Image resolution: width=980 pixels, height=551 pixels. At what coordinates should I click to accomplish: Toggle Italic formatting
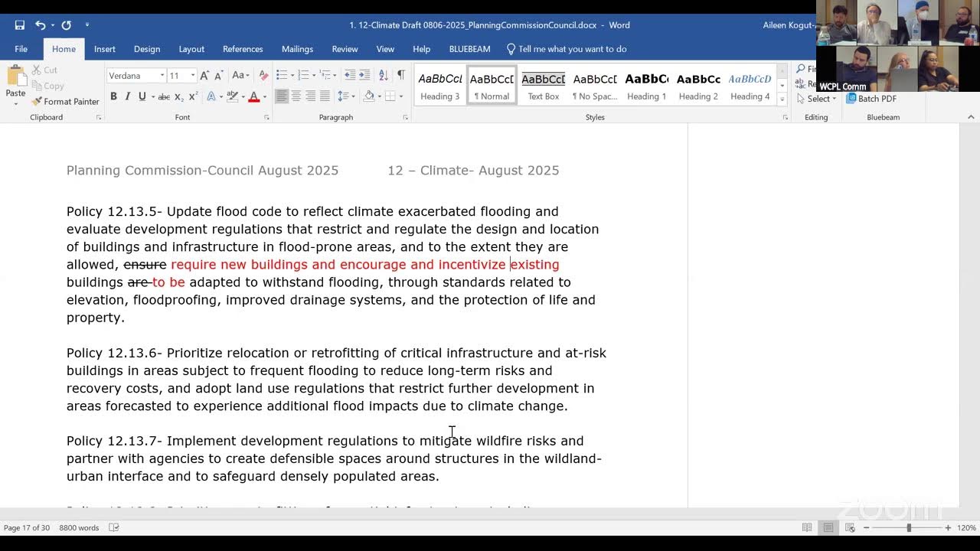(x=128, y=96)
